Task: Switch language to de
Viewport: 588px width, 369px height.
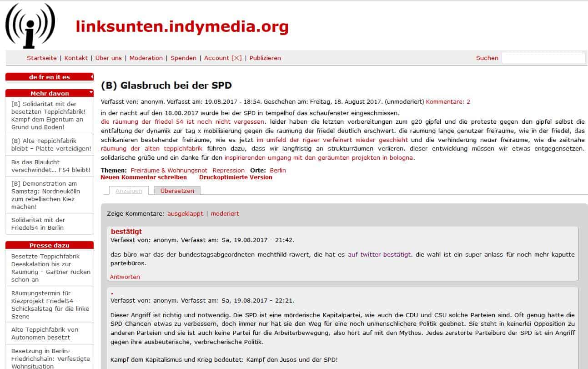Action: (33, 77)
